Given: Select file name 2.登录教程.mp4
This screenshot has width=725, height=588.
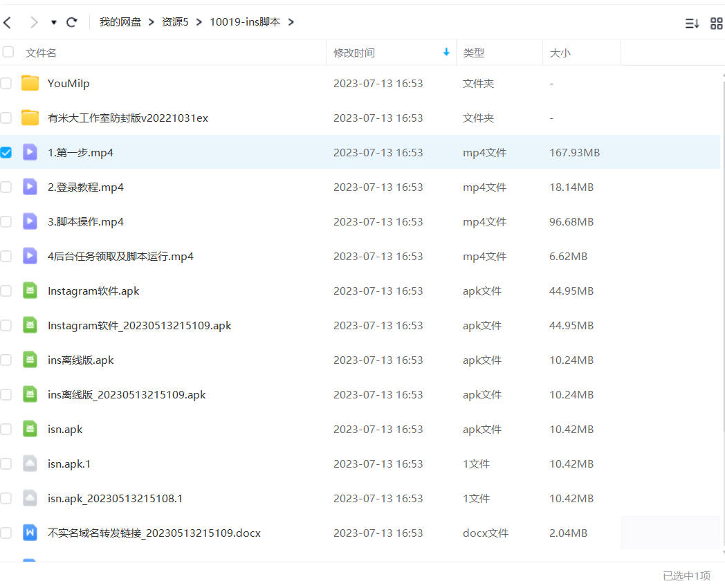Looking at the screenshot, I should point(86,187).
